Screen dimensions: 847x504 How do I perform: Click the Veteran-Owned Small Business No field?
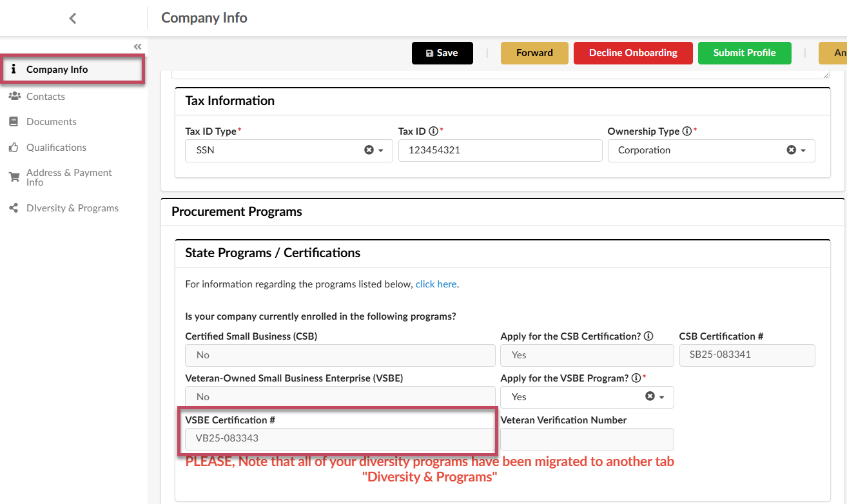tap(340, 397)
